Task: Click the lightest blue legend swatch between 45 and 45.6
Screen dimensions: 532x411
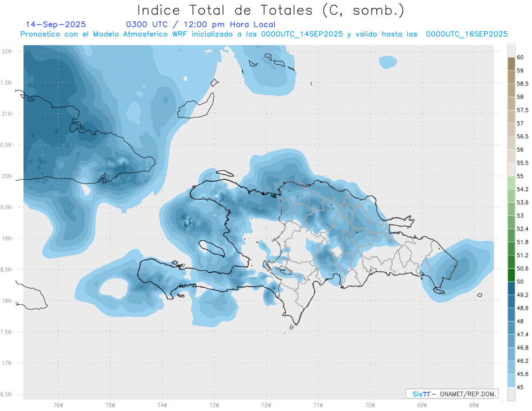Action: coord(511,381)
